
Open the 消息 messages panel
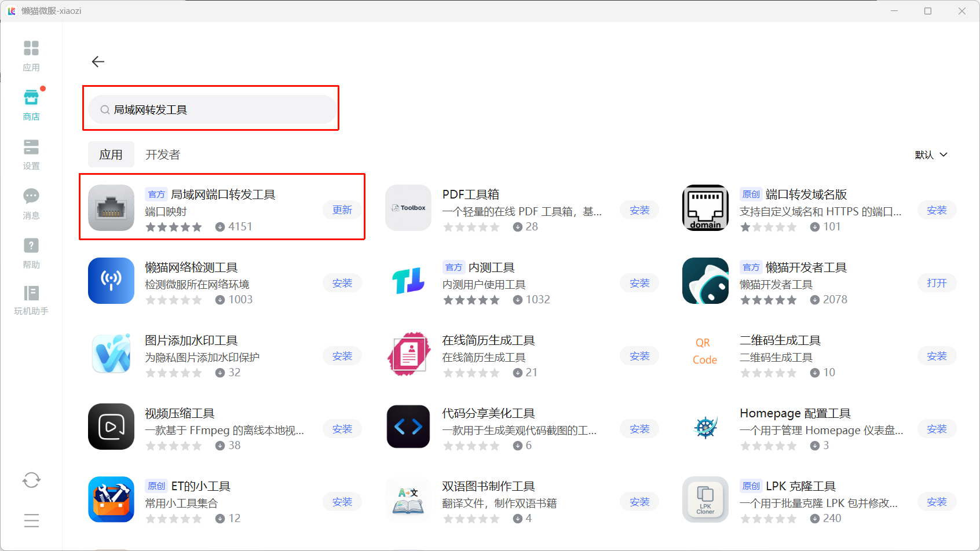(31, 204)
